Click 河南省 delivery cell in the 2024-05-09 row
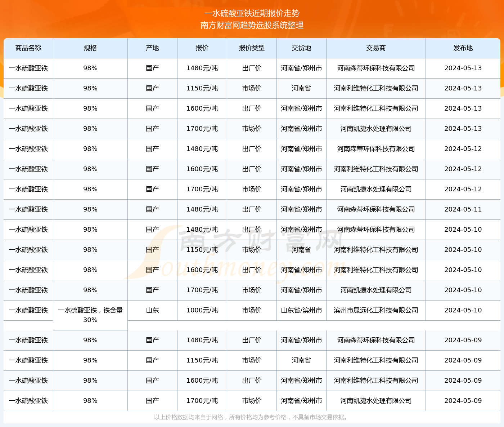This screenshot has width=504, height=427. tap(301, 360)
